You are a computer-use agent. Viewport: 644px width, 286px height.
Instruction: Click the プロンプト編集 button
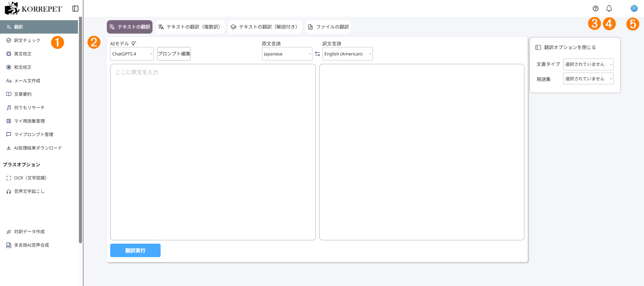click(174, 54)
